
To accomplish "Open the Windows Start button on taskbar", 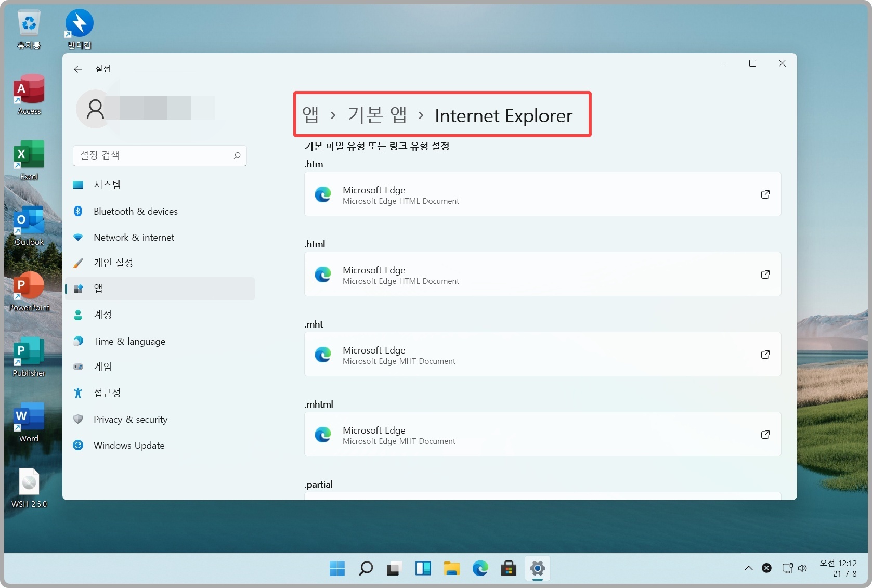I will [337, 568].
